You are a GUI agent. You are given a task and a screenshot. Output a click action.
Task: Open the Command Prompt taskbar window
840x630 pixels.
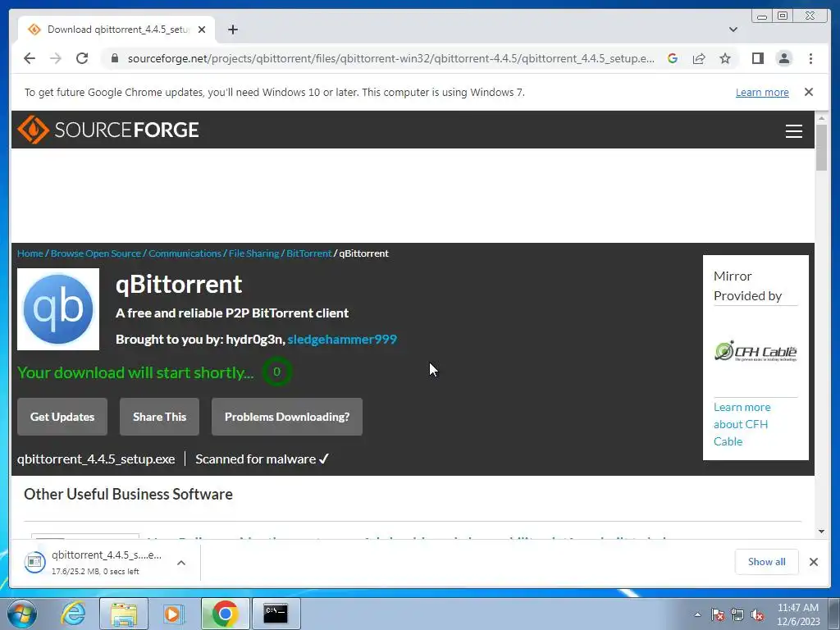click(x=276, y=614)
